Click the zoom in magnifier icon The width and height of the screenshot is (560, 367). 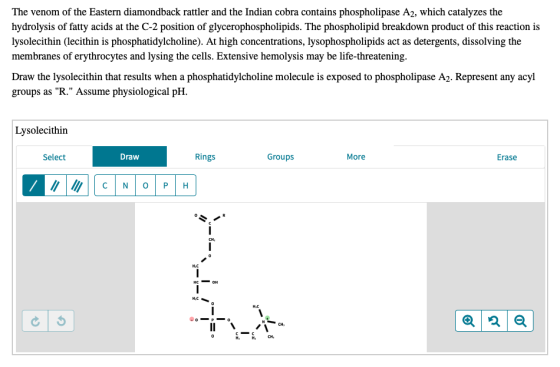[468, 321]
